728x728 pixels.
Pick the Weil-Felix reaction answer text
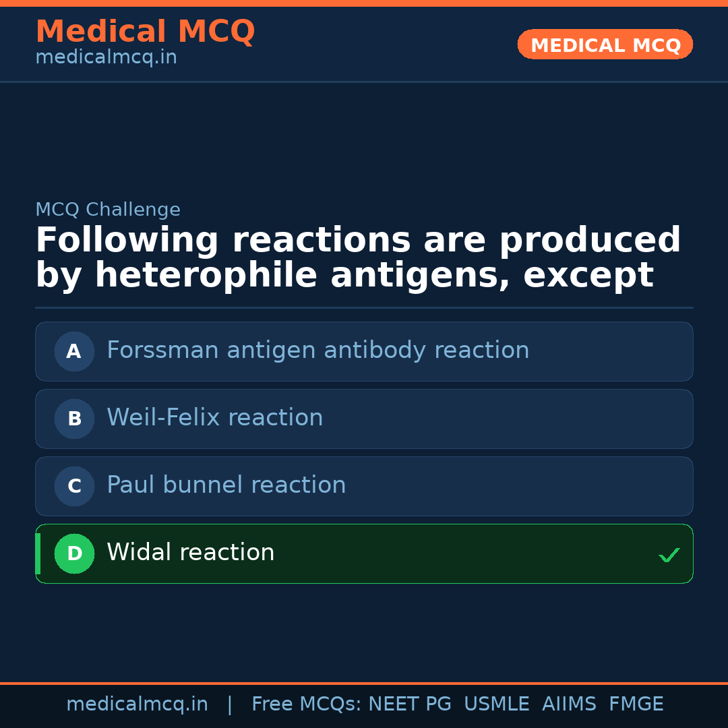coord(214,418)
